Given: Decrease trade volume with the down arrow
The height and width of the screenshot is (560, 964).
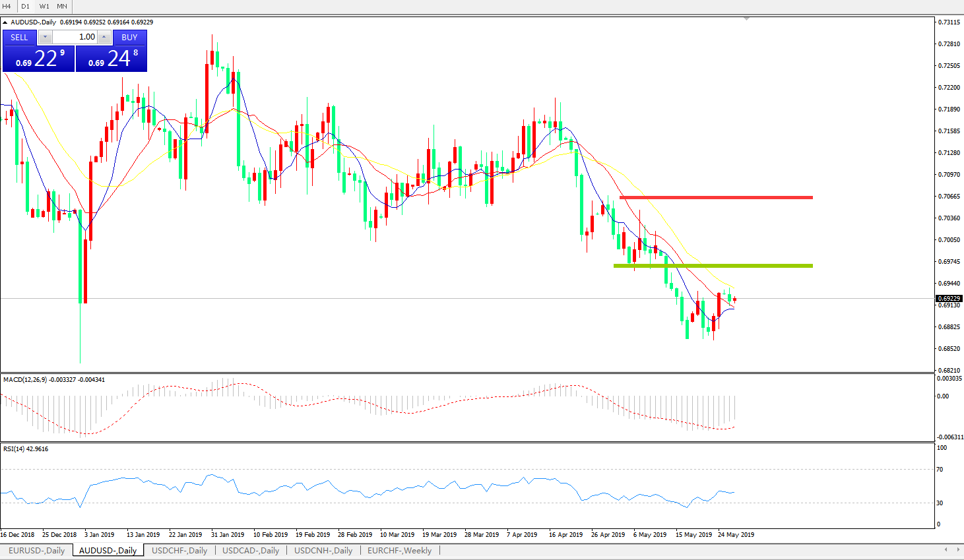Looking at the screenshot, I should [x=45, y=38].
